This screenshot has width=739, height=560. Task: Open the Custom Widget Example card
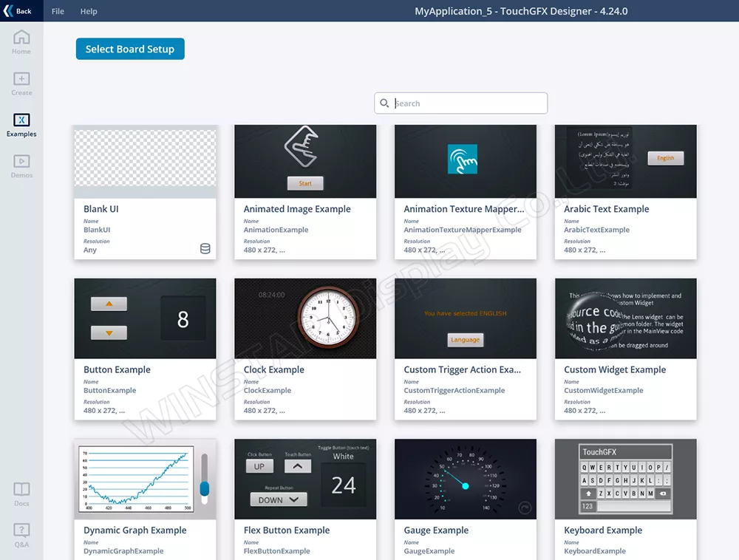pos(625,349)
